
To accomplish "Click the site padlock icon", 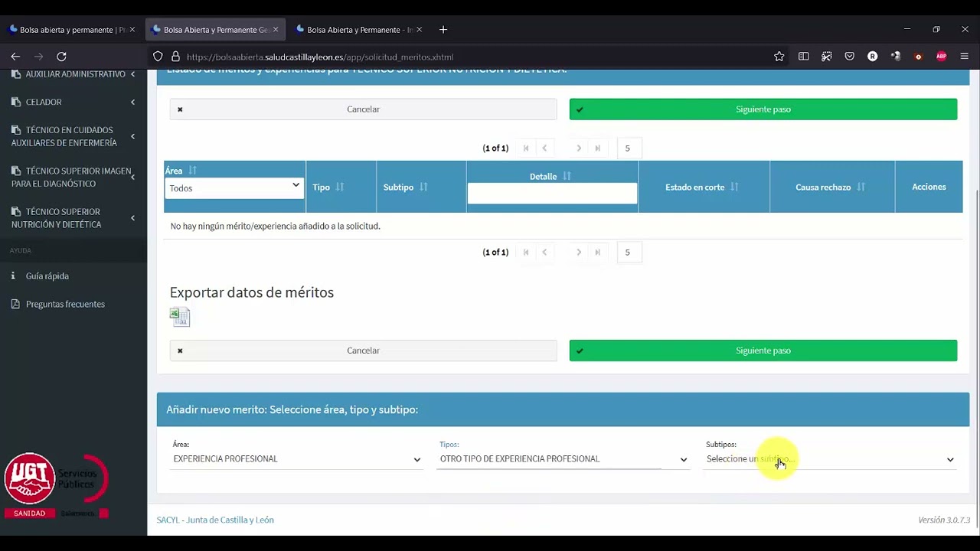I will [x=175, y=57].
